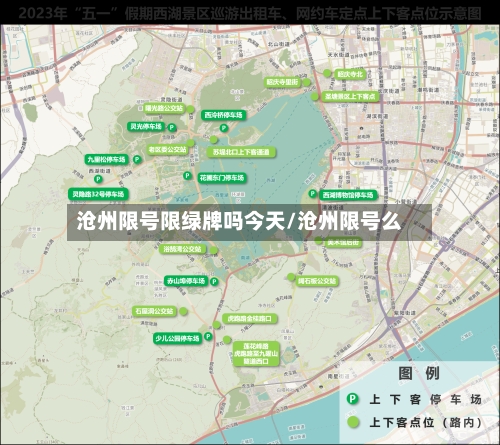The height and width of the screenshot is (445, 500).
Task: Click the 九里松停车场 label
Action: tap(106, 160)
